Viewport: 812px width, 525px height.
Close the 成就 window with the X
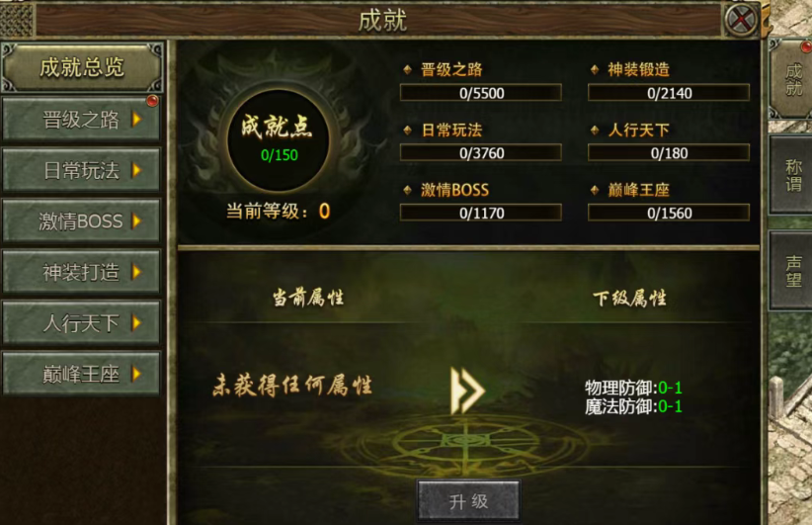(741, 20)
